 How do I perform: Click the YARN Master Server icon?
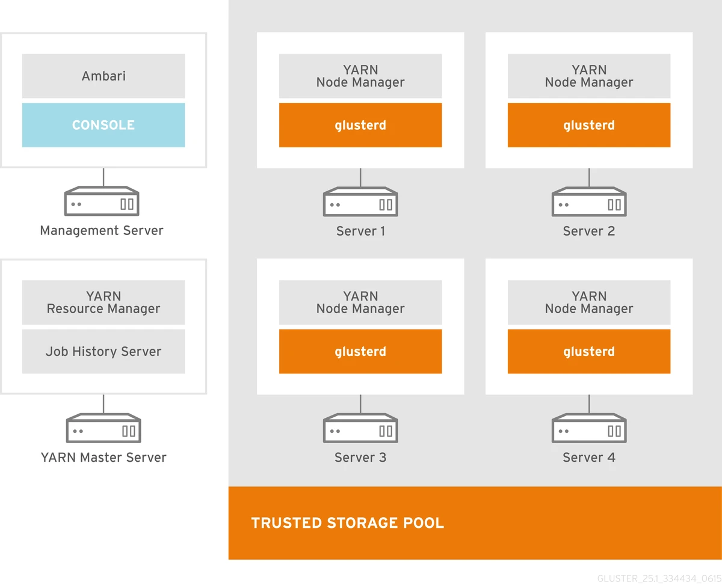(x=103, y=428)
